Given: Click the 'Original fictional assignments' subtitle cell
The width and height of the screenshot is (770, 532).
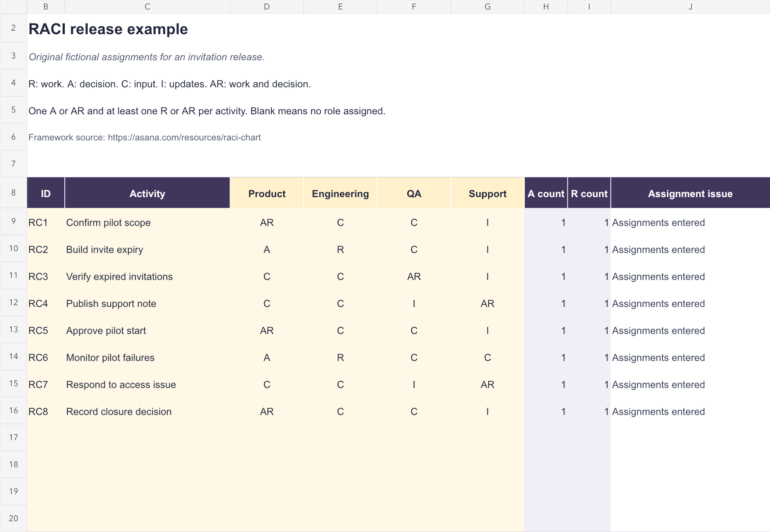Looking at the screenshot, I should pos(146,57).
